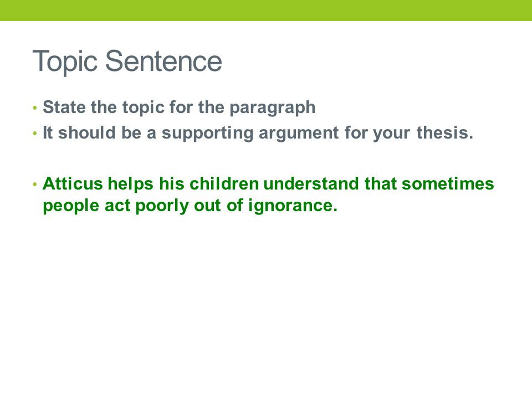Select the "Topic Sentence" slide title
The height and width of the screenshot is (399, 532).
point(127,62)
